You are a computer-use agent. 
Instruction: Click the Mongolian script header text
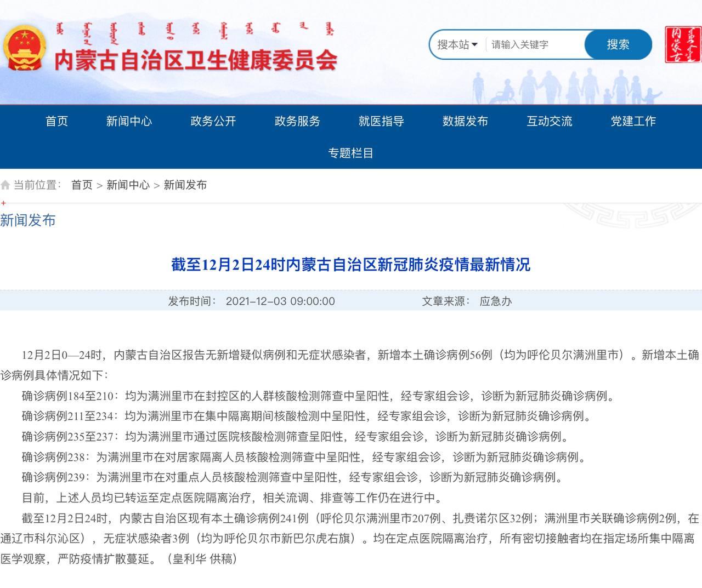click(x=195, y=33)
